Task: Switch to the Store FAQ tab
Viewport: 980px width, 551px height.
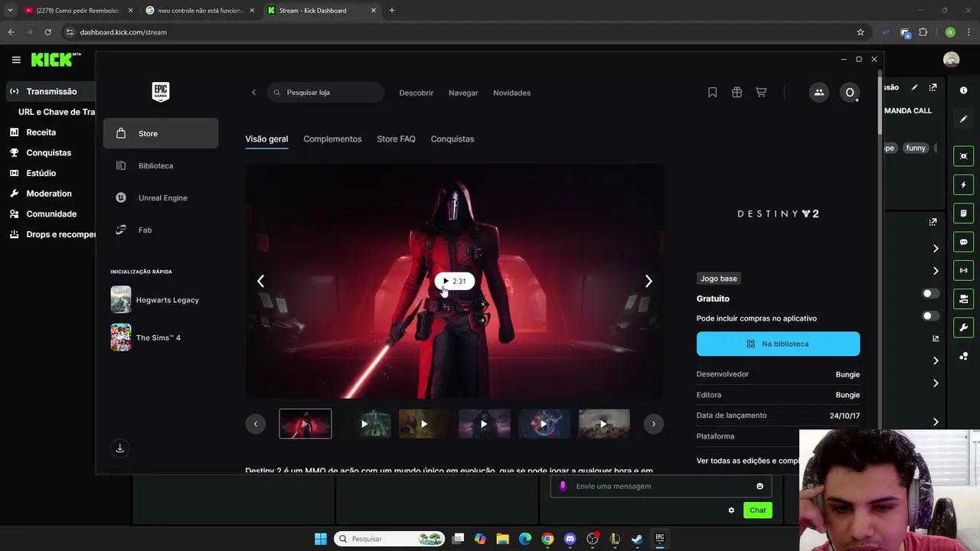Action: click(396, 139)
